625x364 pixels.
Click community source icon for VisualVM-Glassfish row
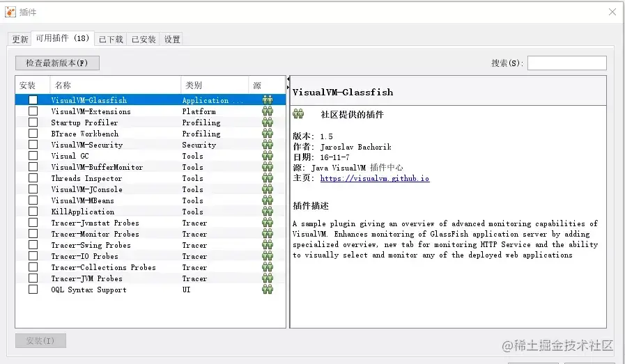(268, 100)
